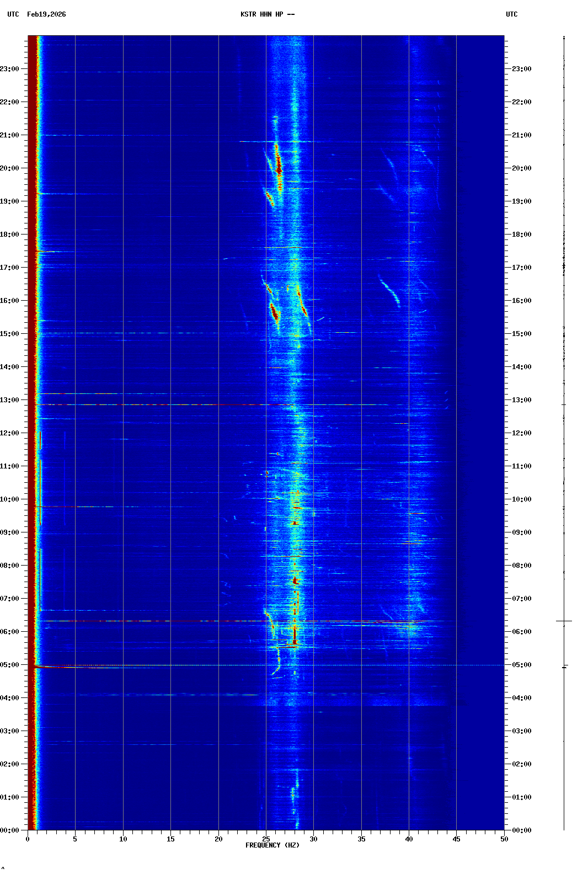The image size is (588, 874).
Task: Click the 02:00 label on left time axis
Action: point(9,764)
